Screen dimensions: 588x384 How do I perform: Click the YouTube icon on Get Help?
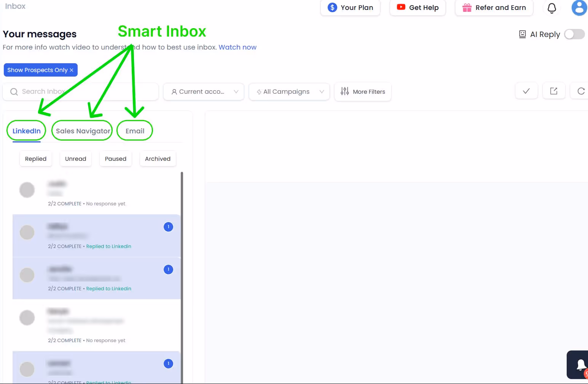(x=401, y=7)
